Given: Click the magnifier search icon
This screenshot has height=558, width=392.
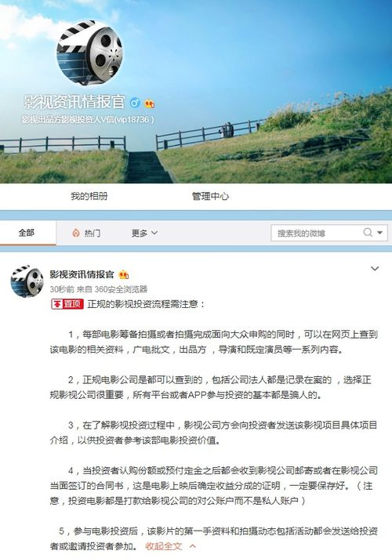Looking at the screenshot, I should tap(368, 233).
